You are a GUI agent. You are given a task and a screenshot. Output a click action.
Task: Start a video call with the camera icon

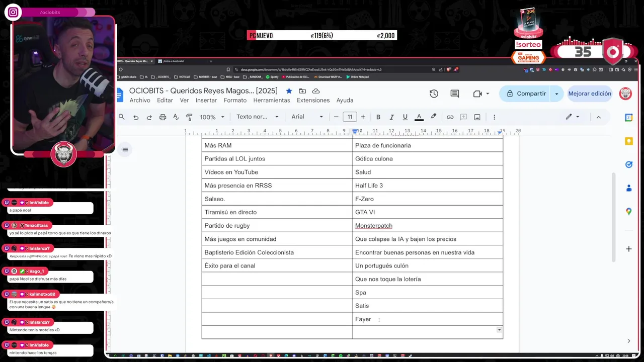(x=477, y=94)
